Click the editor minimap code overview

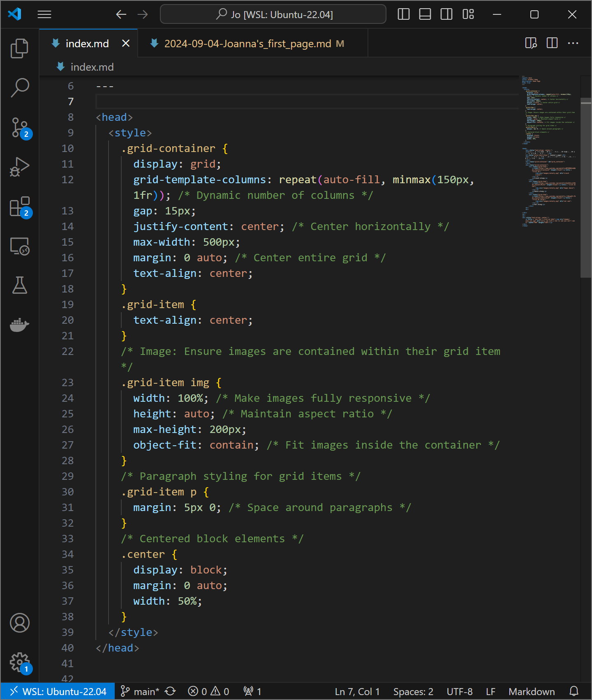tap(549, 151)
